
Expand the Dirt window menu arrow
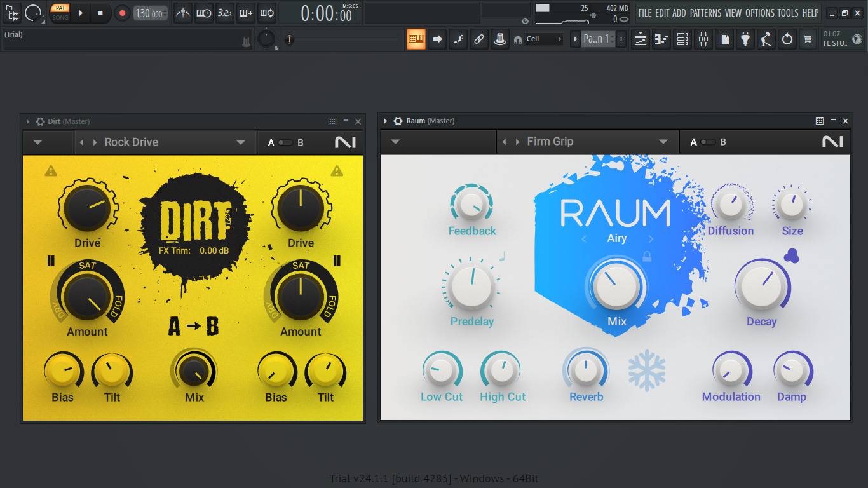[x=28, y=121]
